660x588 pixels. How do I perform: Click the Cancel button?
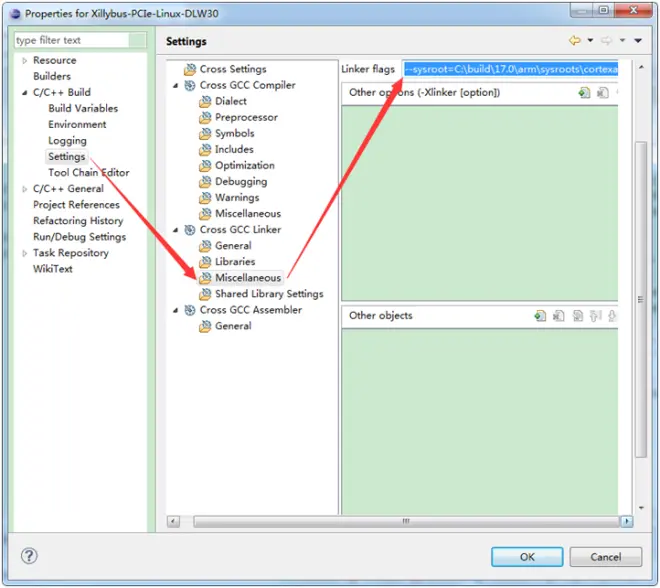pos(605,557)
